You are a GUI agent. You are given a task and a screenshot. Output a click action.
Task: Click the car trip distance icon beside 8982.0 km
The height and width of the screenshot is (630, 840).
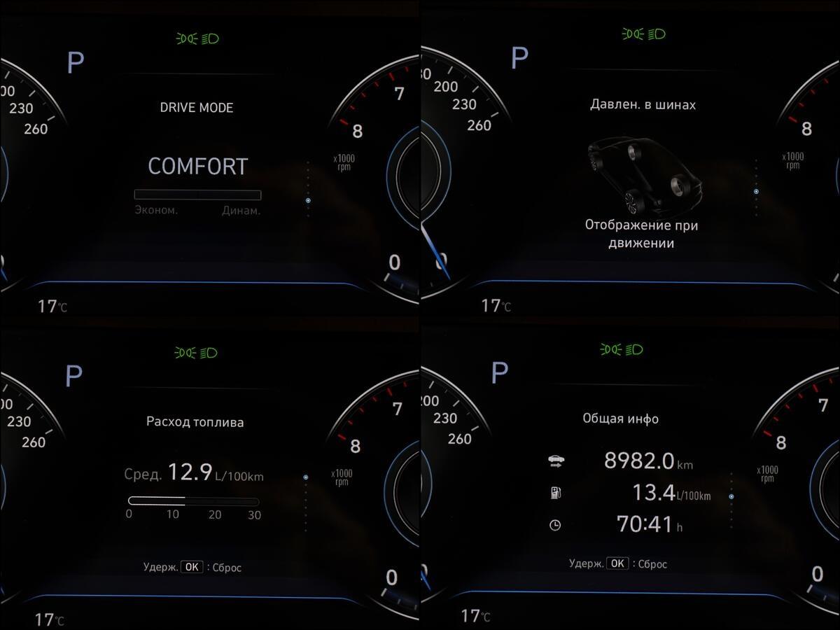tap(556, 461)
